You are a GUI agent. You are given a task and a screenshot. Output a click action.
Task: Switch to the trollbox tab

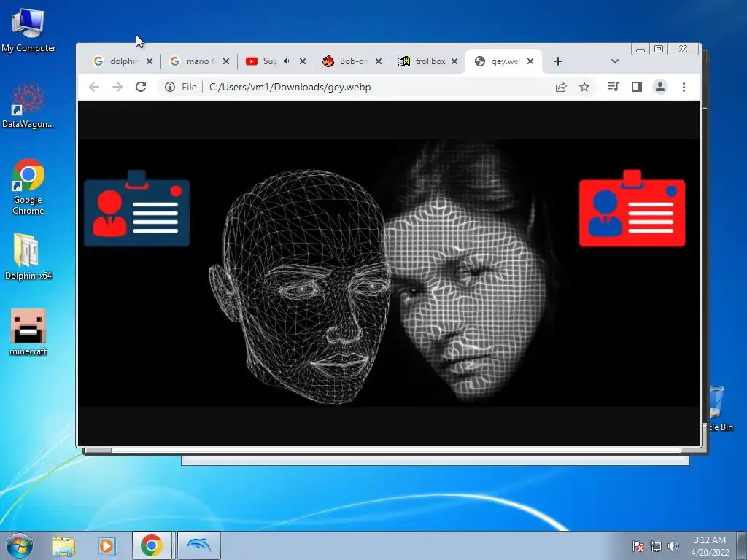tap(429, 61)
